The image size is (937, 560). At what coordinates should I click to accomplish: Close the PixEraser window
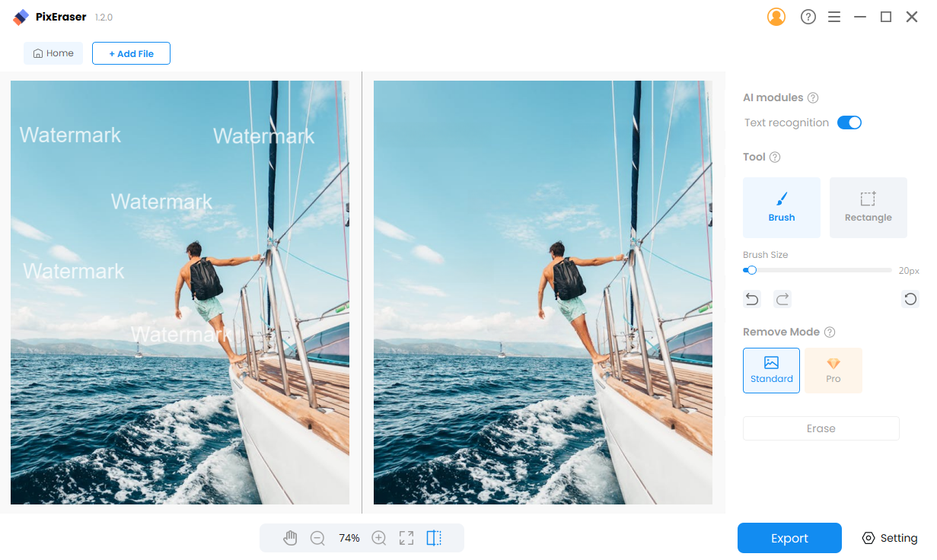point(912,17)
